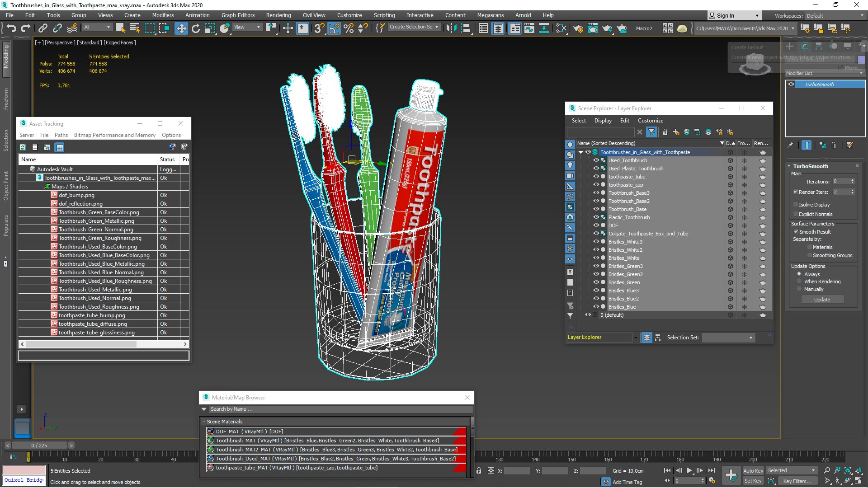Viewport: 868px width, 488px height.
Task: Click Add Time Tag icon
Action: 606,482
